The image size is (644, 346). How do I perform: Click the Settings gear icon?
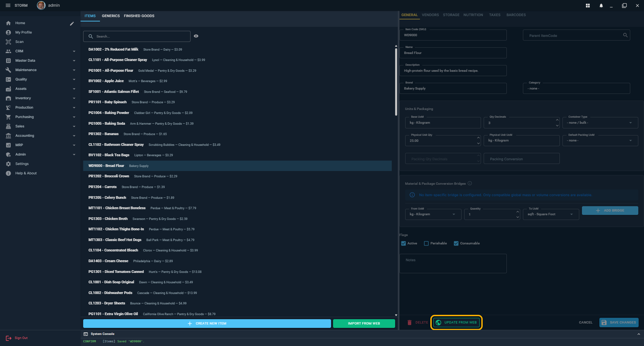point(8,164)
